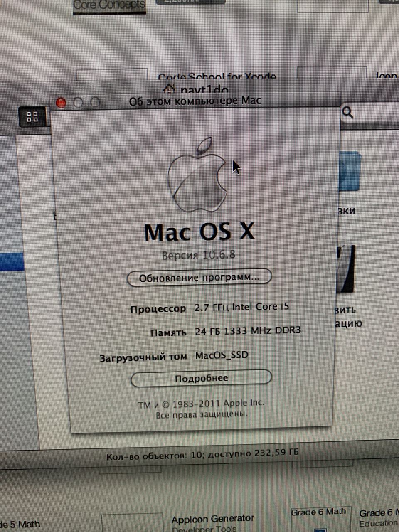This screenshot has width=399, height=532.
Task: Click the Версия 10.6.8 version text
Action: point(198,254)
